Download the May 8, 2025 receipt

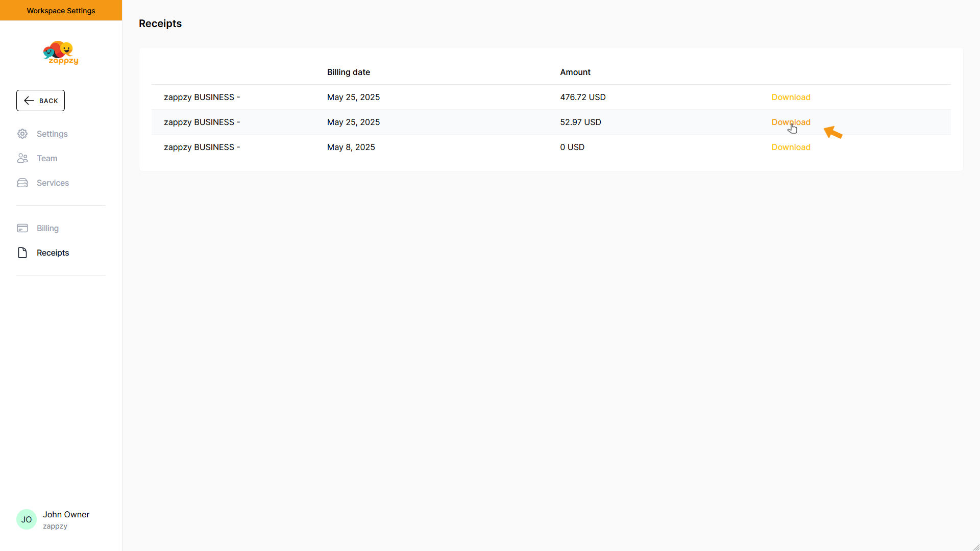coord(791,147)
